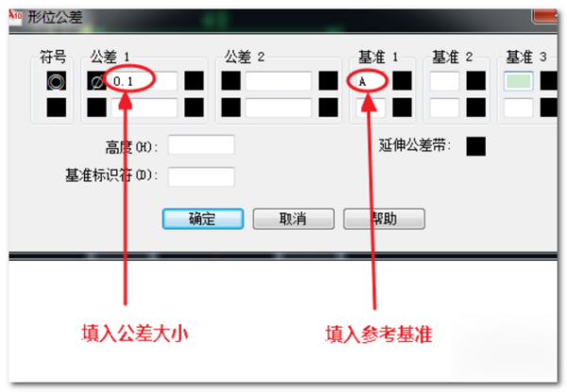Click the empty second-row symbol box under 符号
This screenshot has height=392, width=567.
[x=57, y=108]
